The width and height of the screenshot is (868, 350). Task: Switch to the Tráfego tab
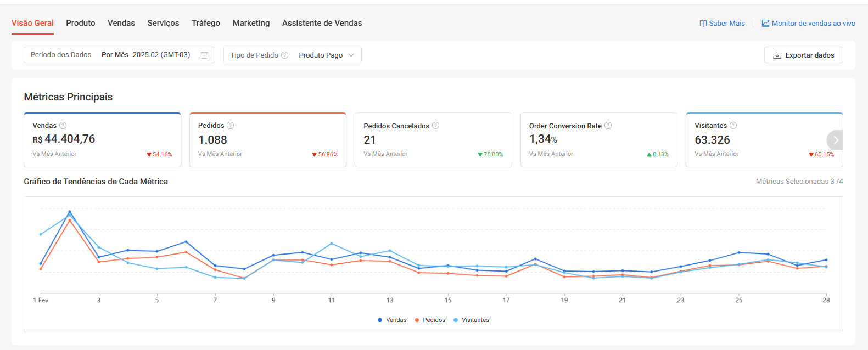pos(206,23)
